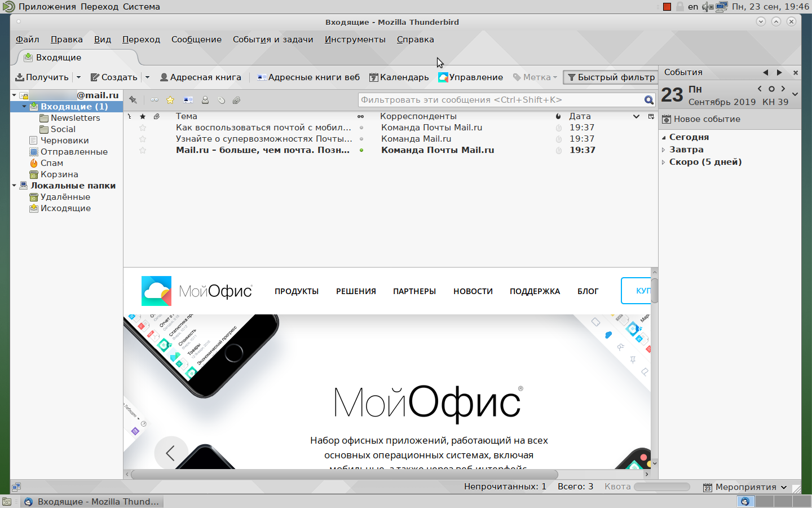This screenshot has width=812, height=508.
Task: Go to next day in events pane
Action: [783, 89]
